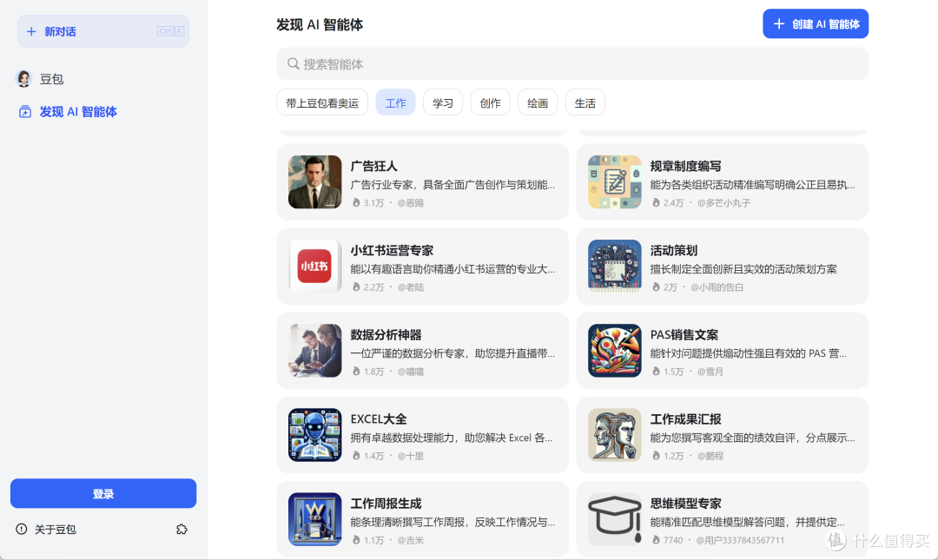Screen dimensions: 938x560
Task: Select the 工作 category tab
Action: point(395,103)
